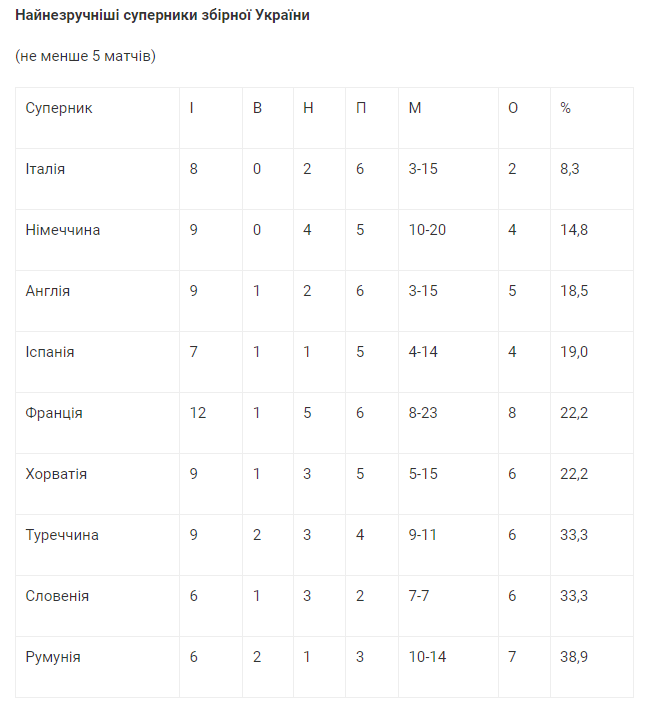Select the Франція opponent cell

[54, 413]
